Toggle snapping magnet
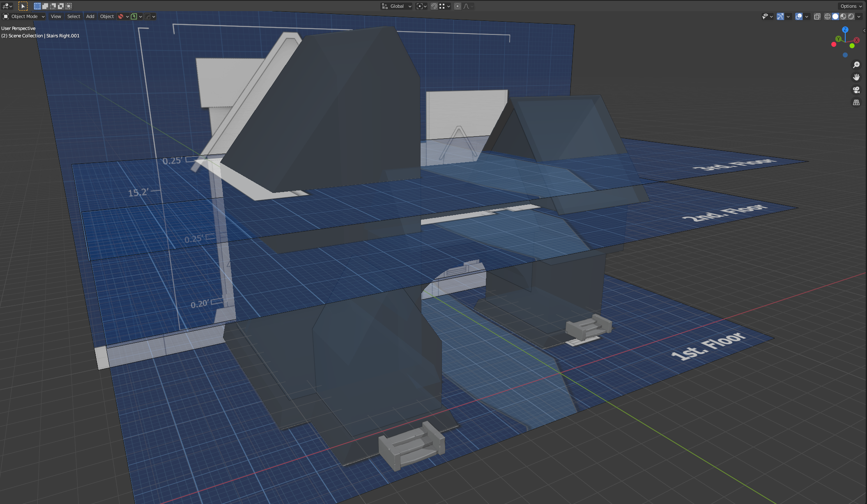Image resolution: width=867 pixels, height=504 pixels. point(434,6)
